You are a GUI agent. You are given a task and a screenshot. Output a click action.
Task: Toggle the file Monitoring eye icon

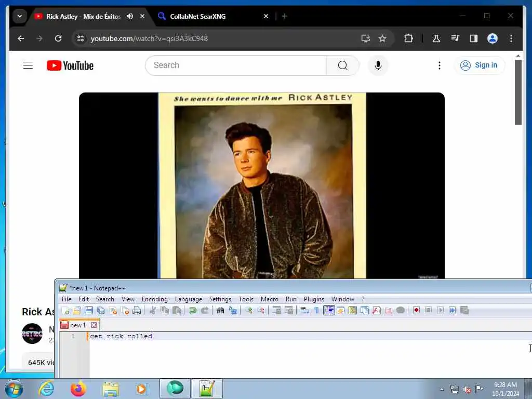401,310
